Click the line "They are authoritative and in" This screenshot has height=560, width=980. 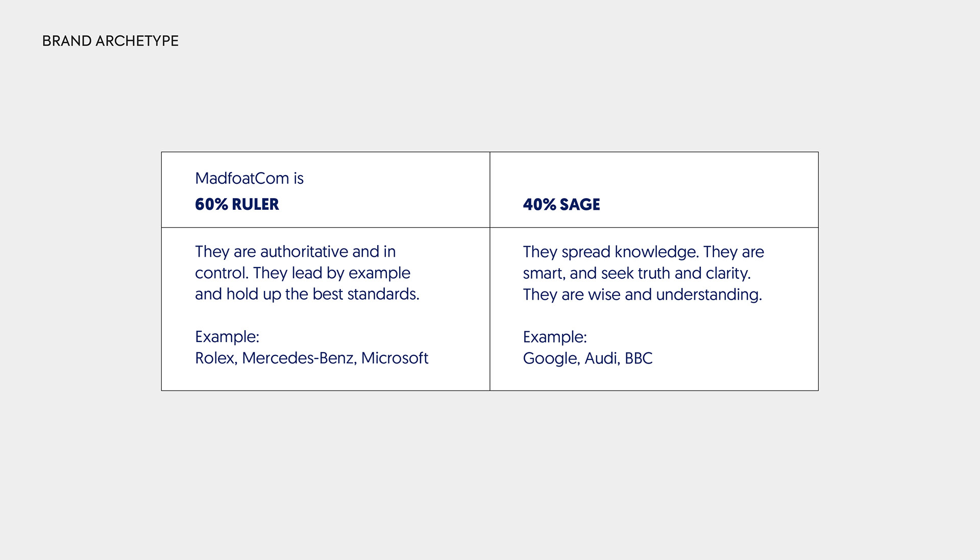coord(295,252)
